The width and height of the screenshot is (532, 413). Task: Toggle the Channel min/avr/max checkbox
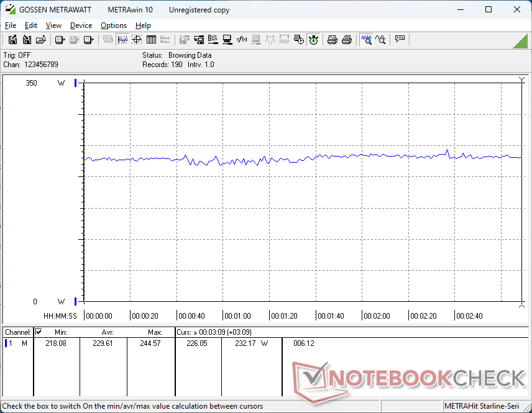pos(39,332)
